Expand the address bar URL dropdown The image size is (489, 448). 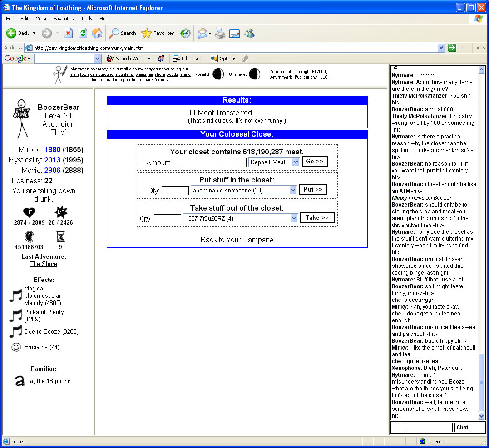441,48
